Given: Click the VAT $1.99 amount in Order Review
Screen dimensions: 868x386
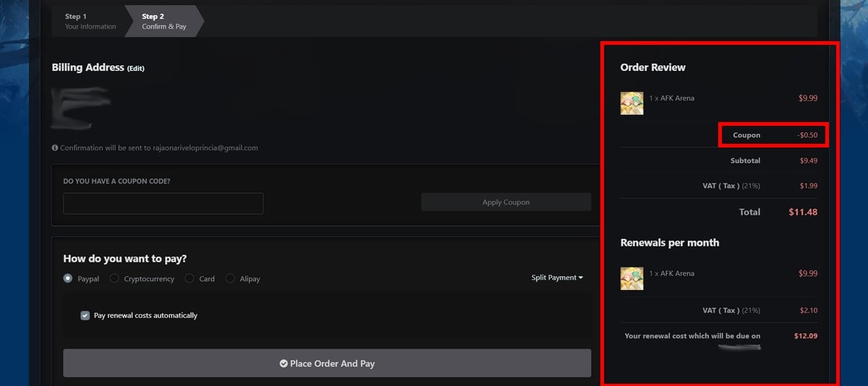Looking at the screenshot, I should (x=809, y=186).
